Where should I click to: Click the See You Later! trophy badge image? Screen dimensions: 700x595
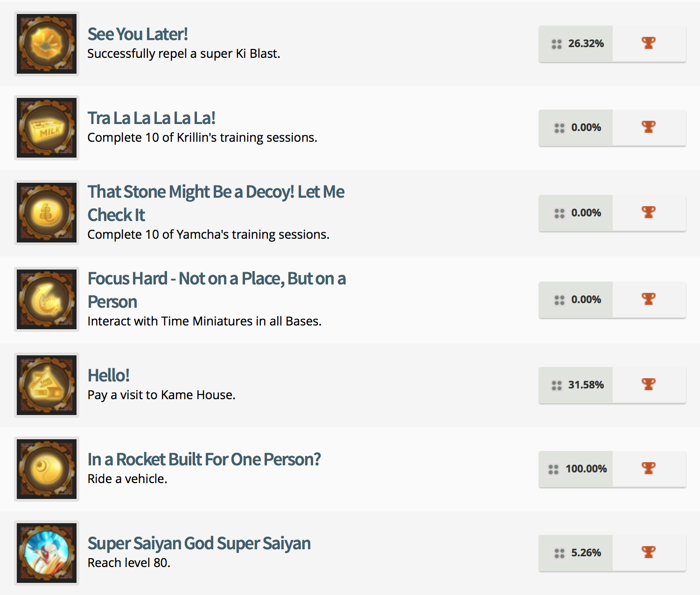47,44
